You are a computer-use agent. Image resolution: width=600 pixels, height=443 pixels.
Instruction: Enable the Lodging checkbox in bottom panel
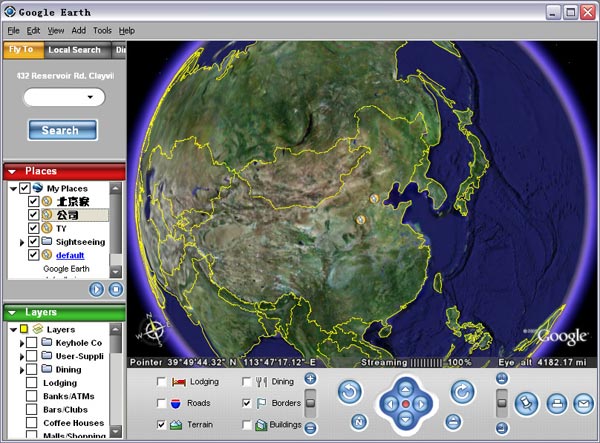(x=161, y=382)
